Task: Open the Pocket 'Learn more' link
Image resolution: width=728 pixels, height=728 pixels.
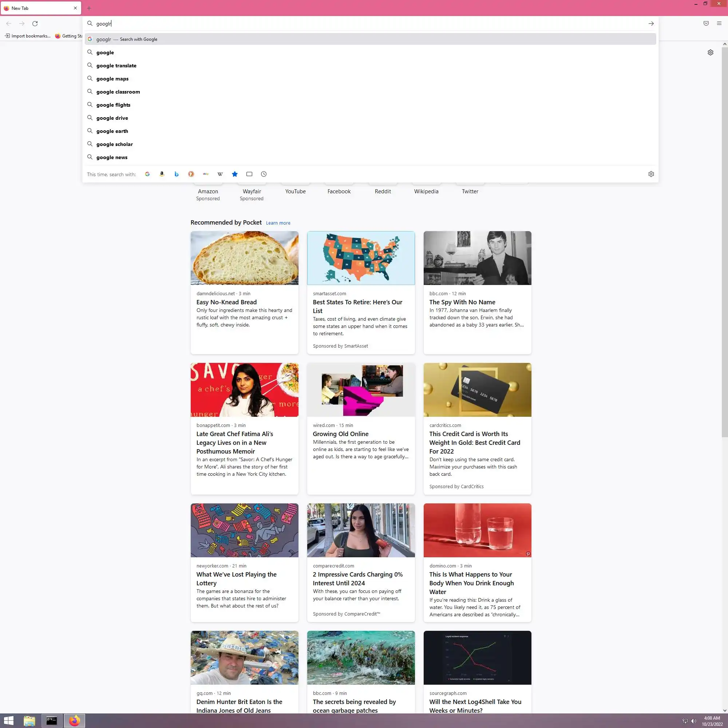Action: [278, 223]
